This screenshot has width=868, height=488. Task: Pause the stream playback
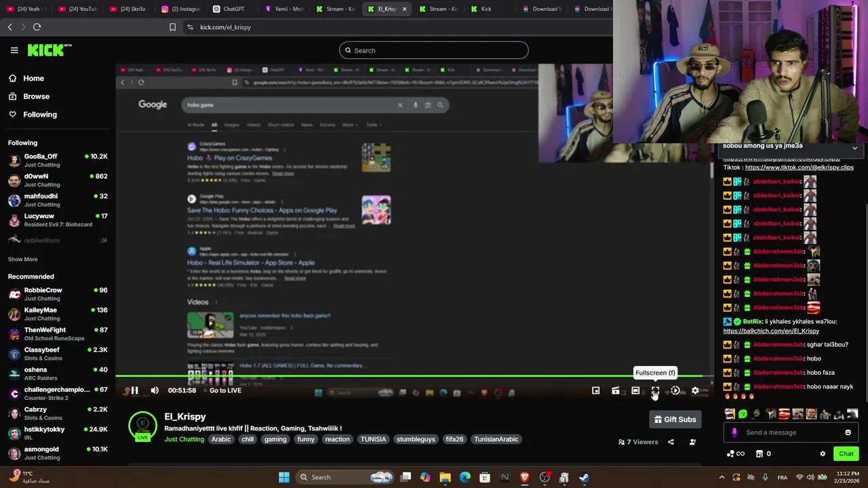coord(134,390)
